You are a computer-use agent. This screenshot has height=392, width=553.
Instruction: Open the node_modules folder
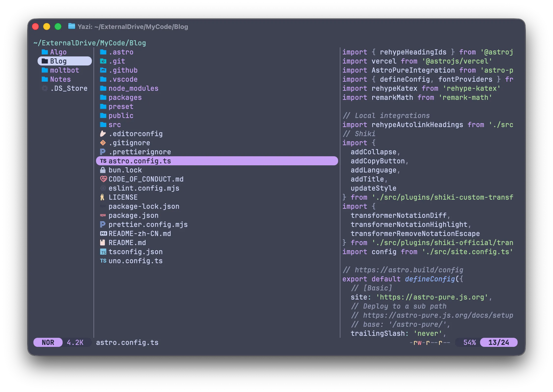tap(133, 88)
